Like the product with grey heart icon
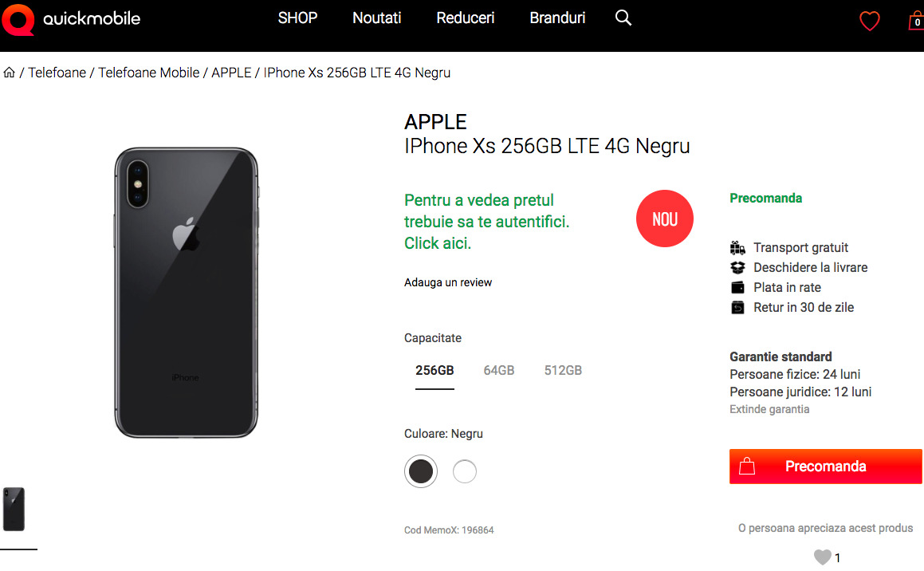This screenshot has height=571, width=924. pos(822,557)
